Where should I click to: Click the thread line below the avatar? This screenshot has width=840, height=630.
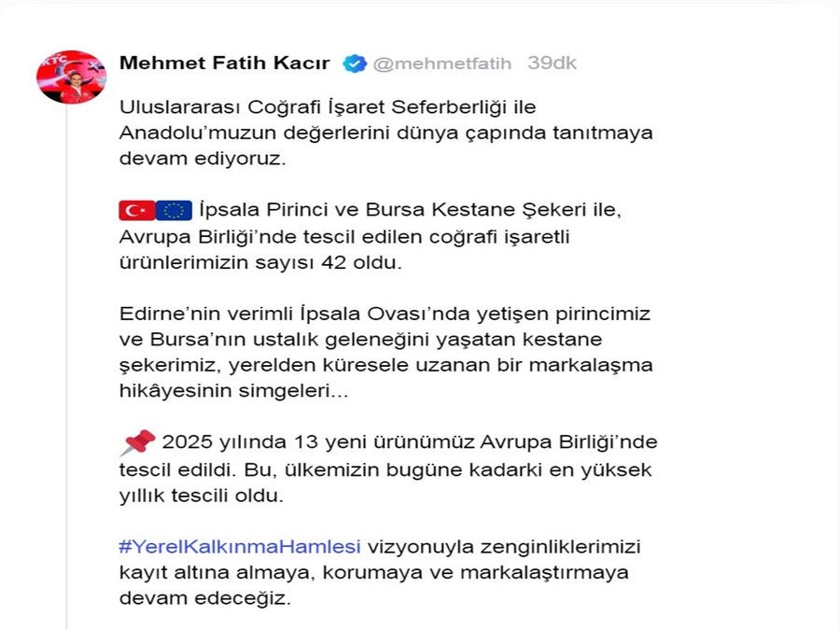(67, 373)
